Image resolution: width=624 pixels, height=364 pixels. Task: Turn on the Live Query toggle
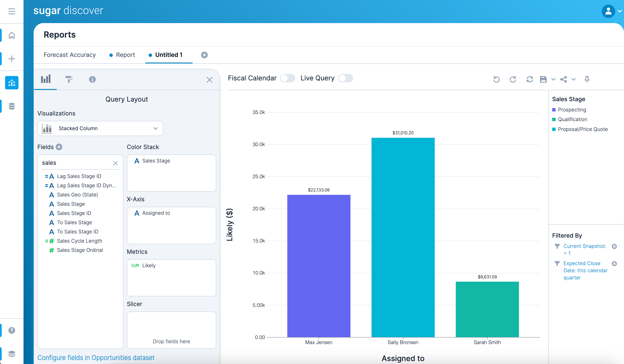(x=345, y=78)
